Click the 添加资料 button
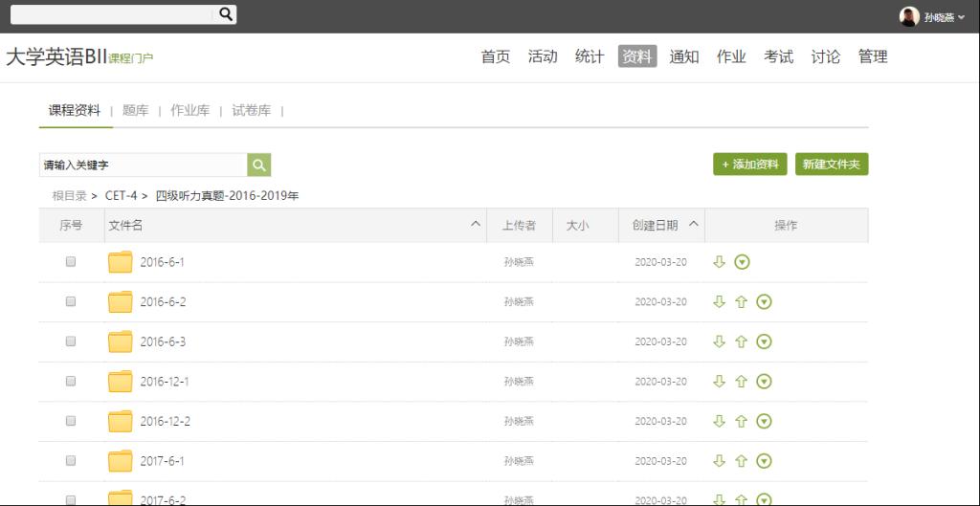 (749, 165)
